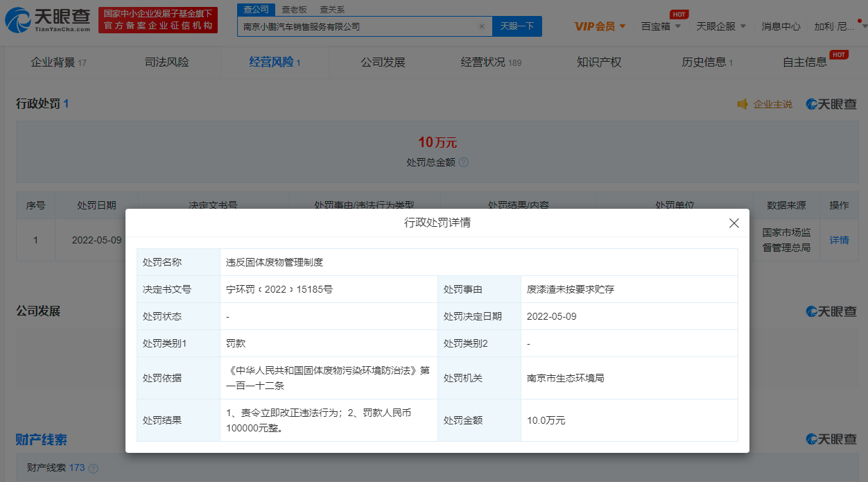The height and width of the screenshot is (482, 868).
Task: Click the red 国家中小企业发展子基金旗下 banner
Action: pos(158,20)
